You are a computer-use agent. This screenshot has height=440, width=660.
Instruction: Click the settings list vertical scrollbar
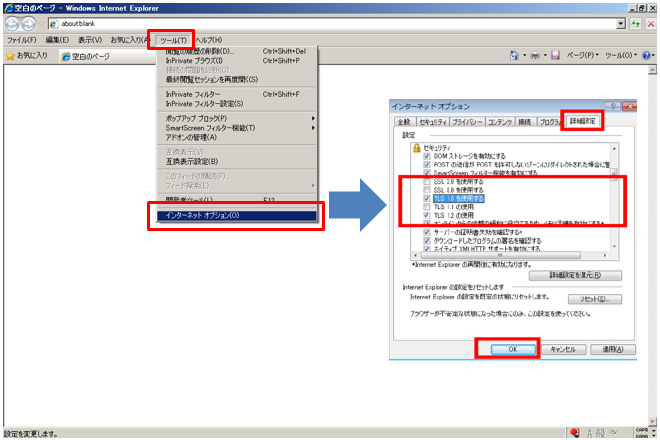[614, 197]
